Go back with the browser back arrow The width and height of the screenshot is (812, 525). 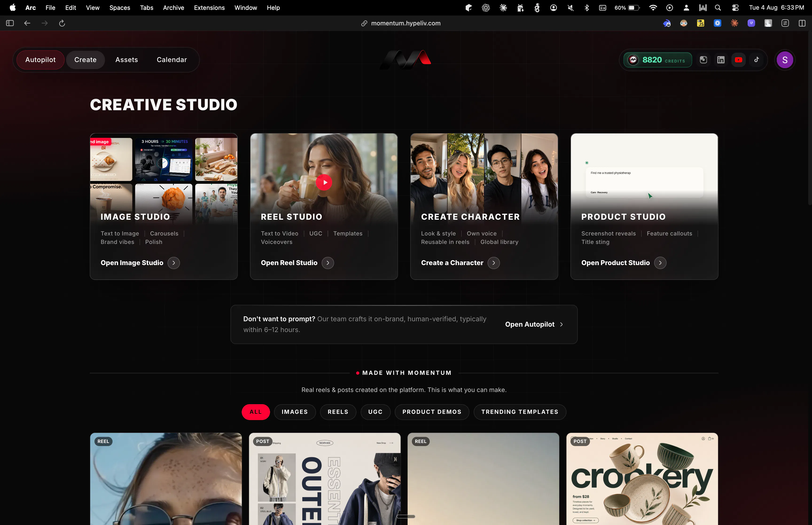coord(27,23)
